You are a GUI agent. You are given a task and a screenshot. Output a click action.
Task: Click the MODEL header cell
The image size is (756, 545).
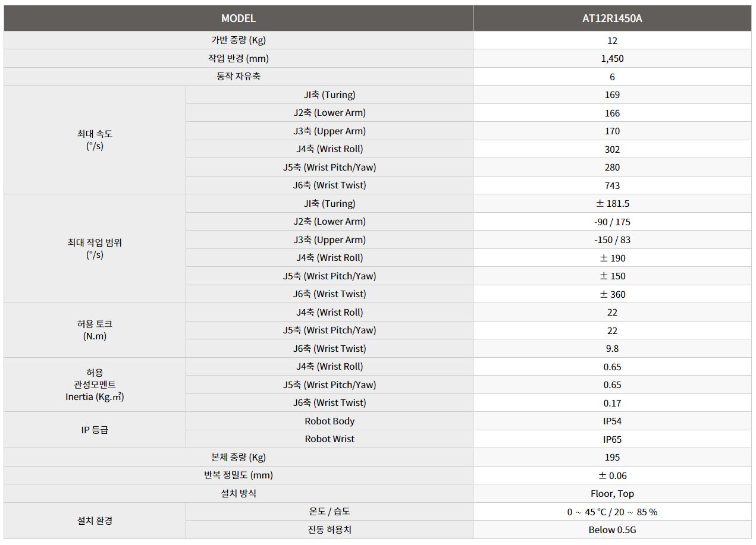pyautogui.click(x=239, y=18)
